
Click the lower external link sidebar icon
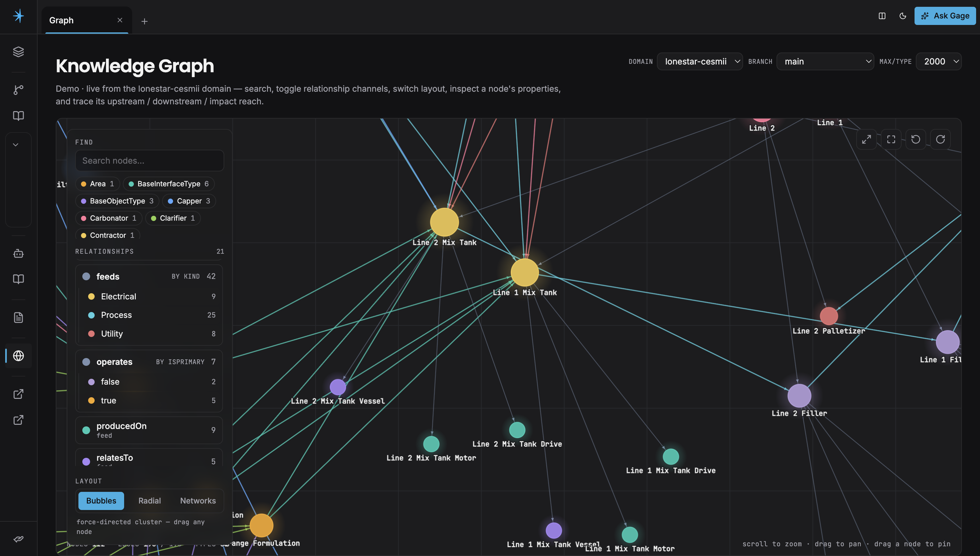click(x=18, y=420)
